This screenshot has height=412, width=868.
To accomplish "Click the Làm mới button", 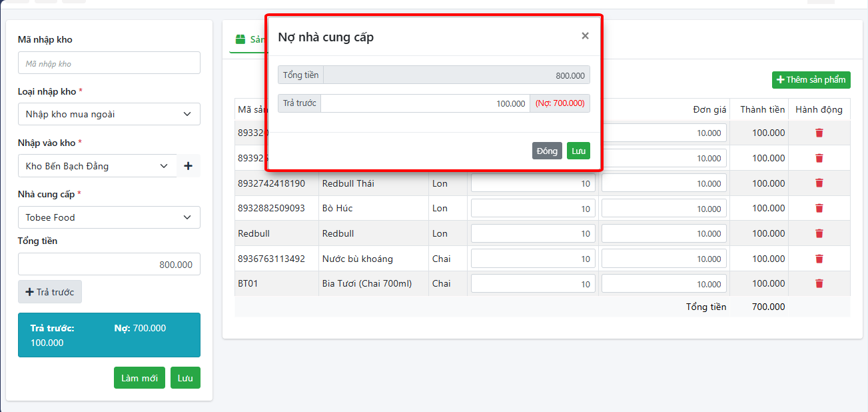I will (139, 378).
